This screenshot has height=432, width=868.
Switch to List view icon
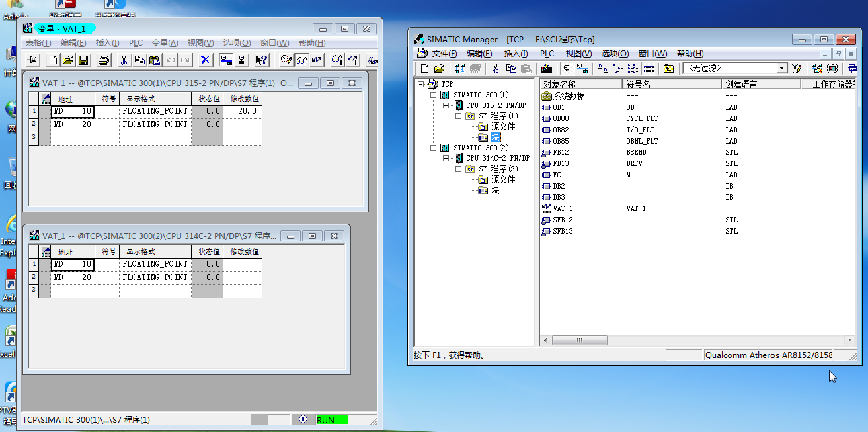tap(633, 68)
